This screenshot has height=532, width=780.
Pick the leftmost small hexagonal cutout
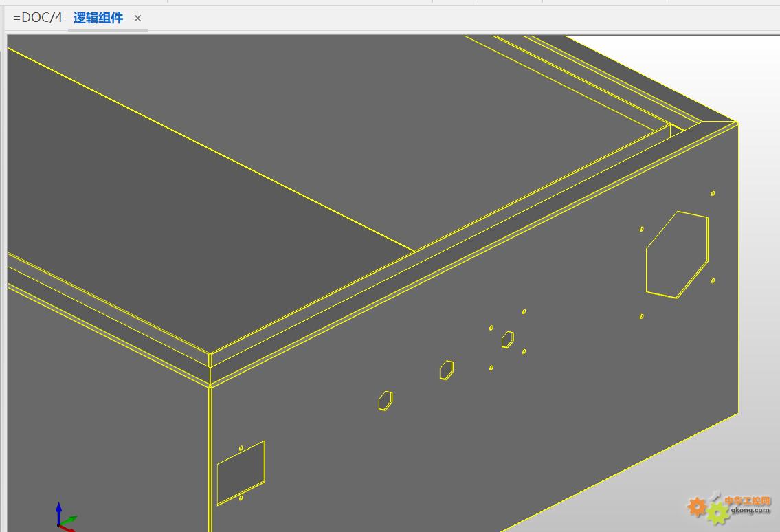click(386, 401)
